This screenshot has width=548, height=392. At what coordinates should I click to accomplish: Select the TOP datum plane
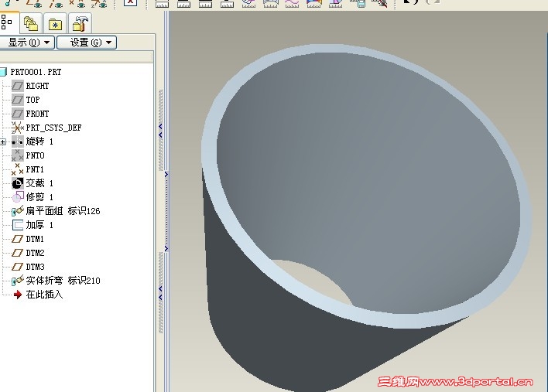coord(26,100)
